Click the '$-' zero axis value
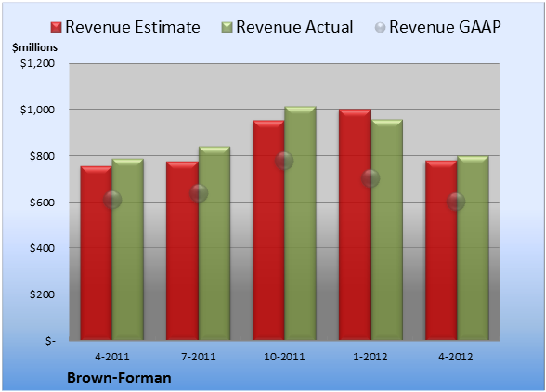This screenshot has width=546, height=392. 50,341
